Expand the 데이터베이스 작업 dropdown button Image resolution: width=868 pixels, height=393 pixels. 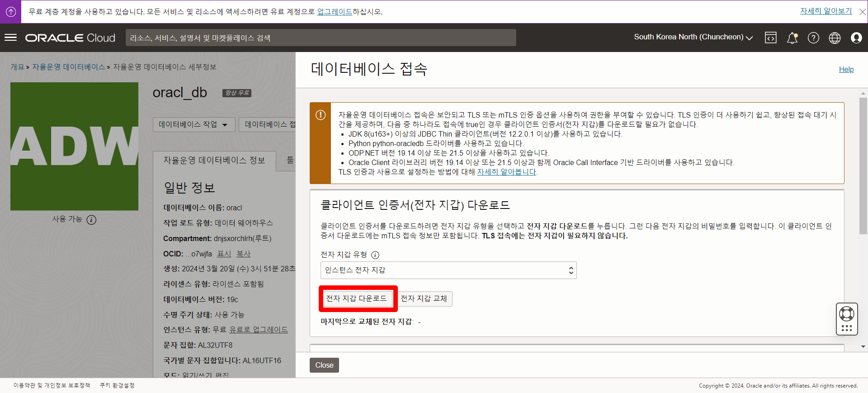pyautogui.click(x=194, y=124)
